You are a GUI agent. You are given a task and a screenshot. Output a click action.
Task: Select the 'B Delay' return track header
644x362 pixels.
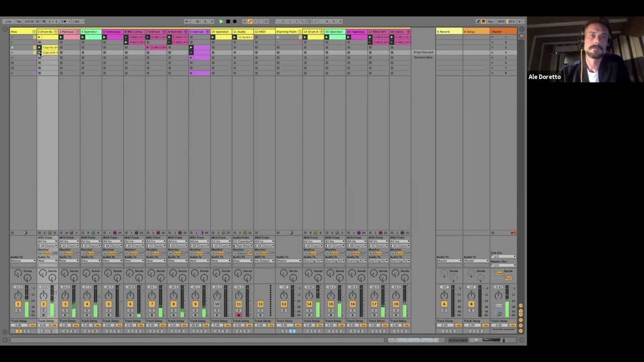[476, 32]
